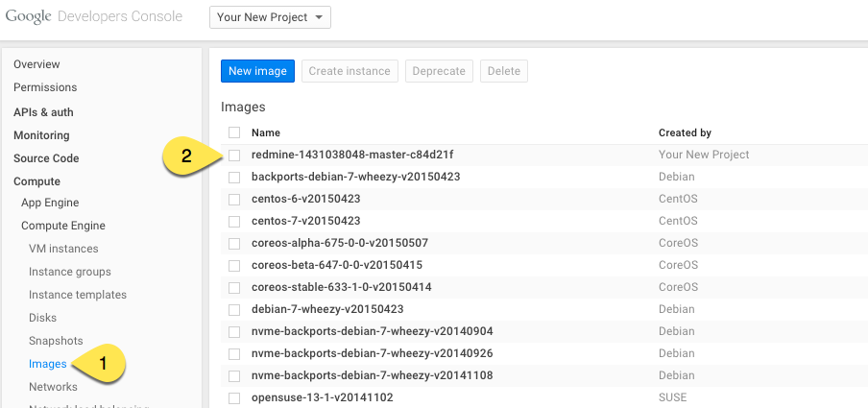Open image debian-7-wheezy-v20150423
Viewport: 868px width, 408px height.
pyautogui.click(x=327, y=309)
